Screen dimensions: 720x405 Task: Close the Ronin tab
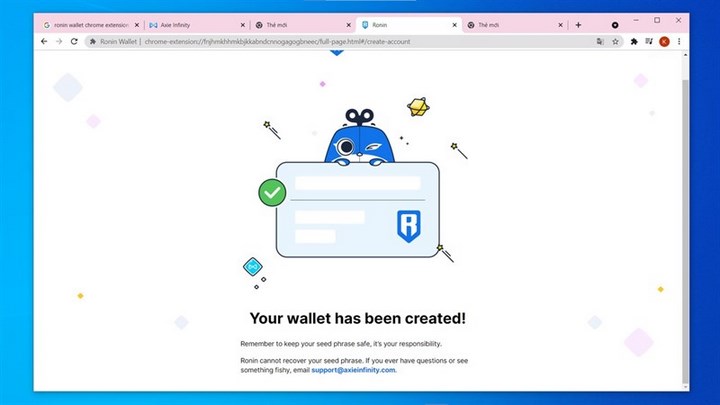point(455,25)
